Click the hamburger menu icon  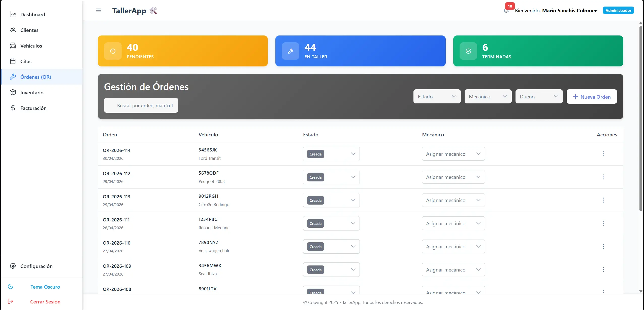point(98,10)
